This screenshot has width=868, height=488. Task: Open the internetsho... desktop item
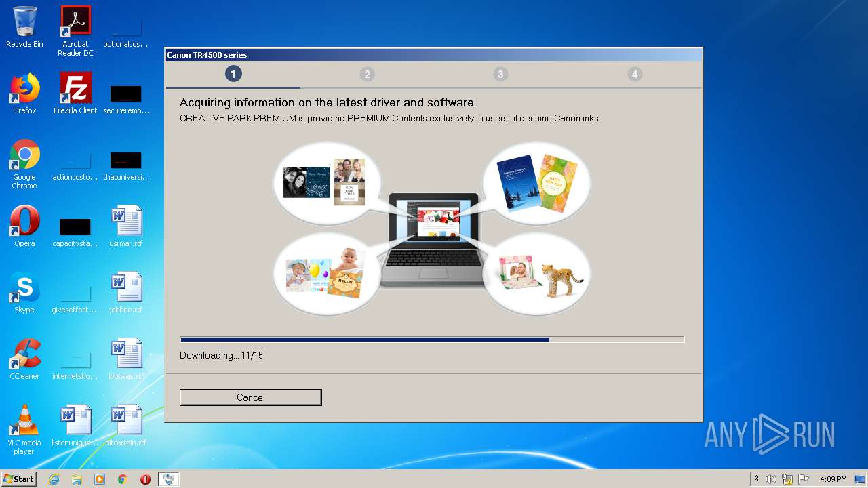75,364
